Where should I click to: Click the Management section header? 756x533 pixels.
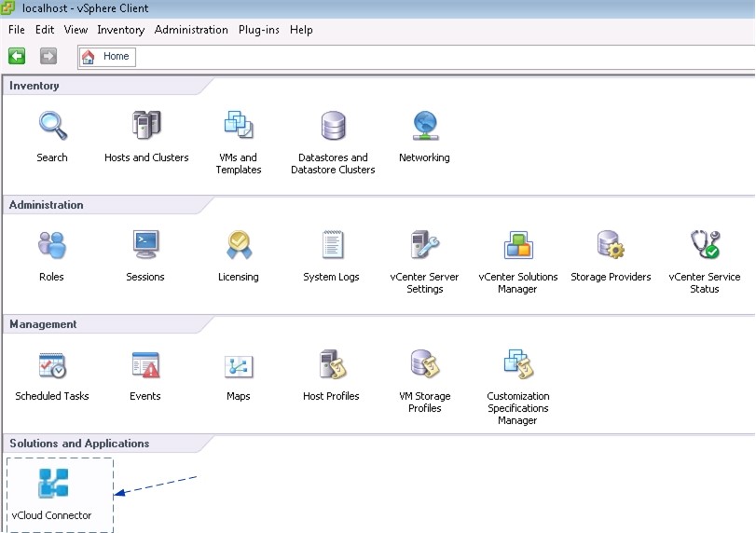point(43,324)
